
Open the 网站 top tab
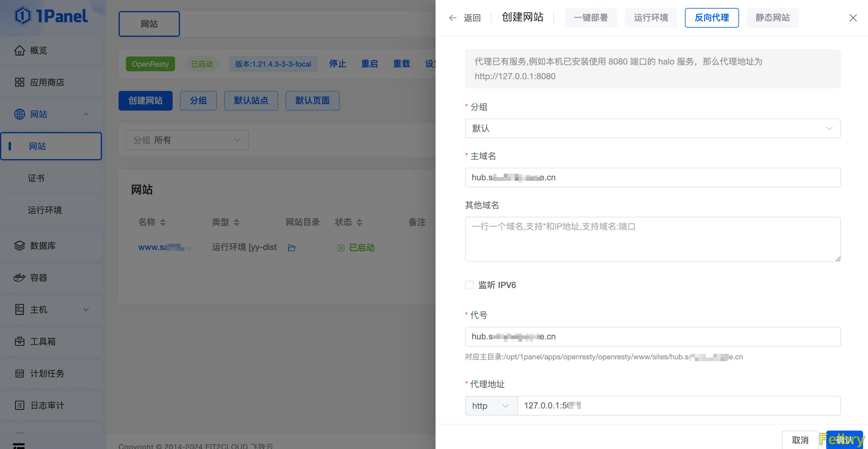pos(149,24)
